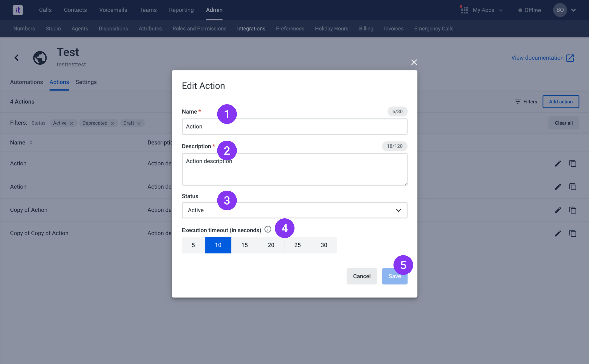
Task: Open the Reporting menu item
Action: [181, 10]
